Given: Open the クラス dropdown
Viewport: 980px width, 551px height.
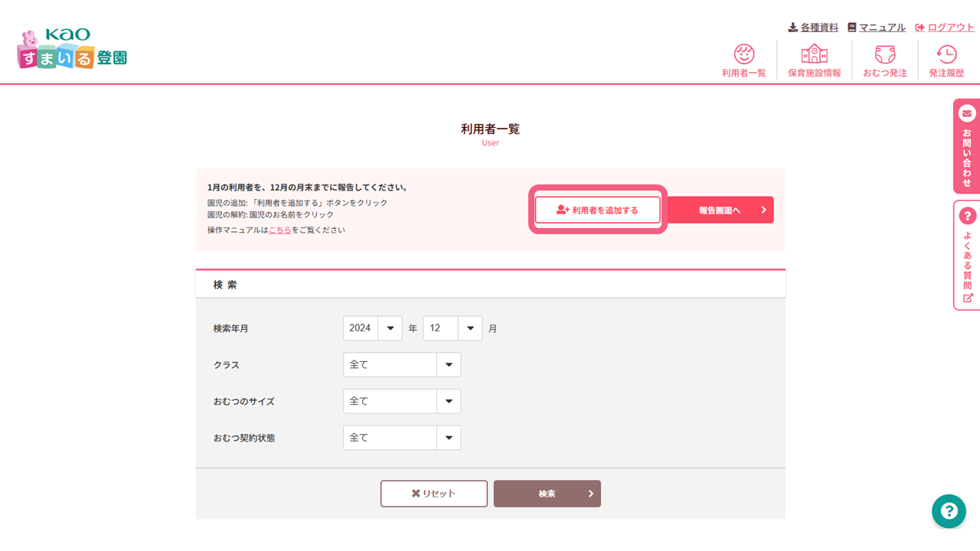Looking at the screenshot, I should tap(402, 365).
